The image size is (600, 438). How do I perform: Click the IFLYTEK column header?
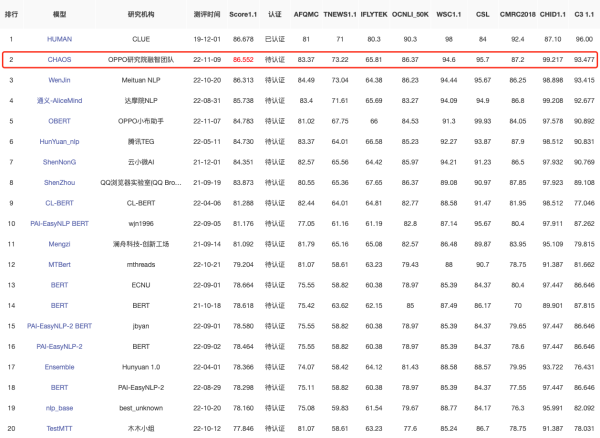[374, 14]
